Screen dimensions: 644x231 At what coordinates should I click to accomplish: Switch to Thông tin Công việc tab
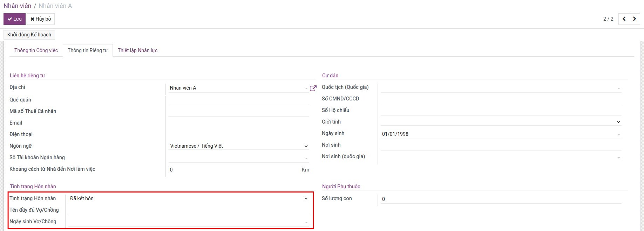pos(36,50)
